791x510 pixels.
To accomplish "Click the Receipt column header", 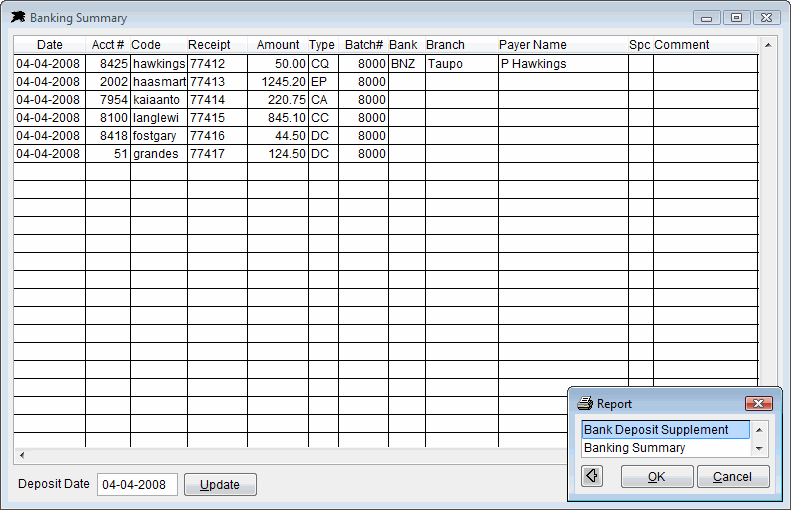I will [x=217, y=45].
